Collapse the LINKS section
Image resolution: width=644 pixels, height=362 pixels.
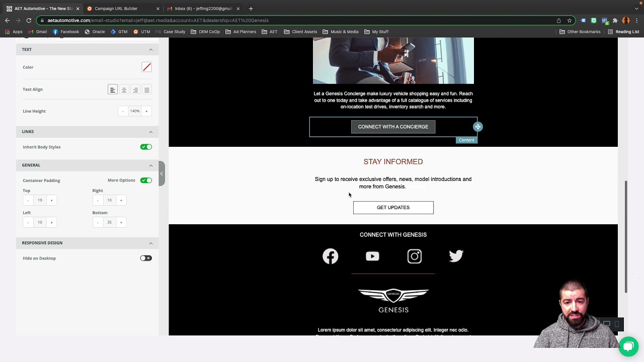point(151,132)
